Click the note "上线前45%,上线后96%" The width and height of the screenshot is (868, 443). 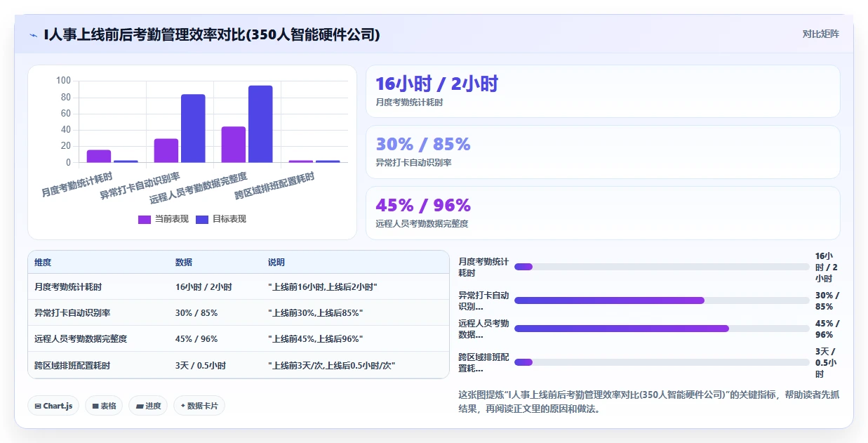316,338
